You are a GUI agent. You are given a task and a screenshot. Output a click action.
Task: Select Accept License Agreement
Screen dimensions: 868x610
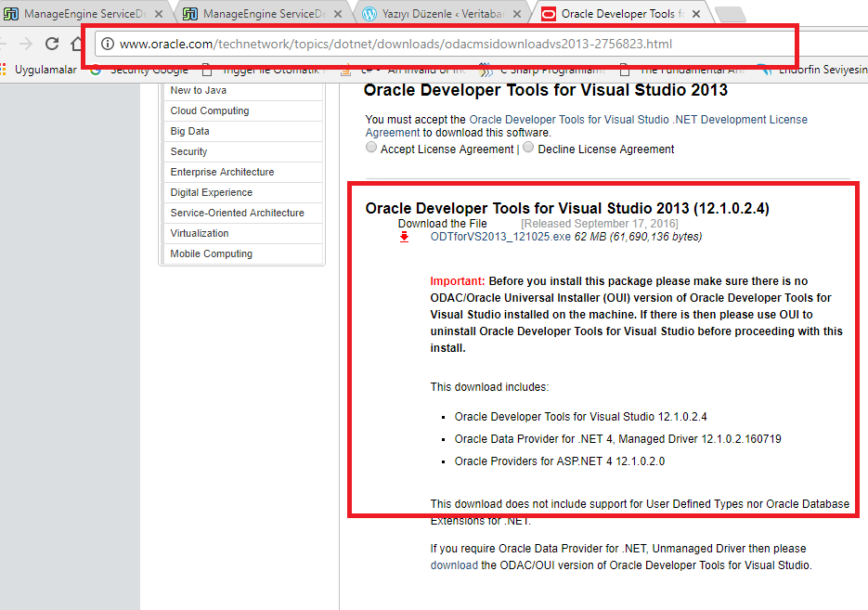click(371, 148)
